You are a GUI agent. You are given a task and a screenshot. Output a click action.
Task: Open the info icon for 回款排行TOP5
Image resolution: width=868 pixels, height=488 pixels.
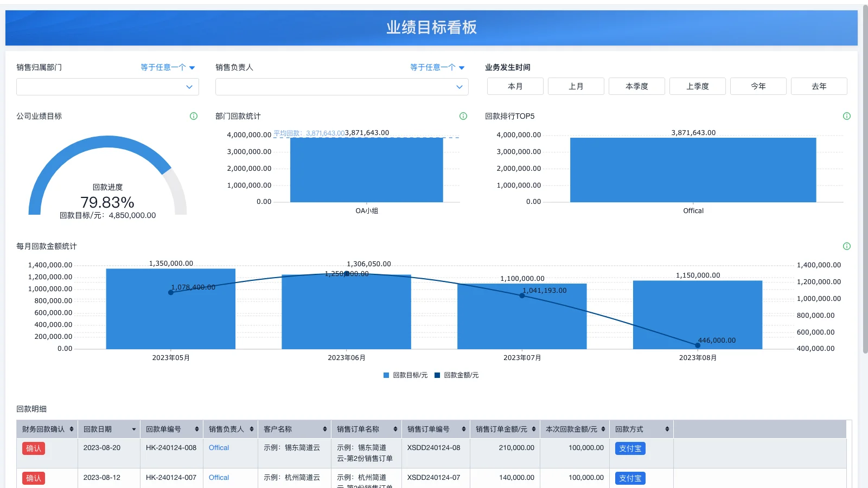[846, 115]
